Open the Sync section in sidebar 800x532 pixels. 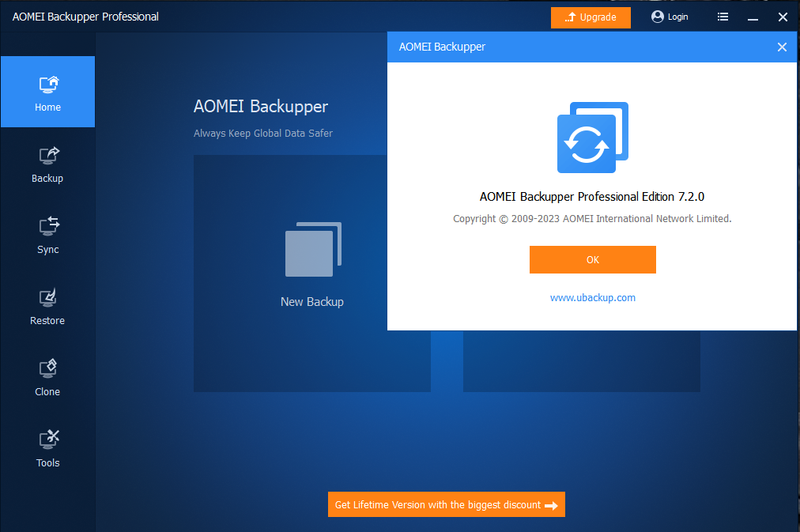coord(47,236)
